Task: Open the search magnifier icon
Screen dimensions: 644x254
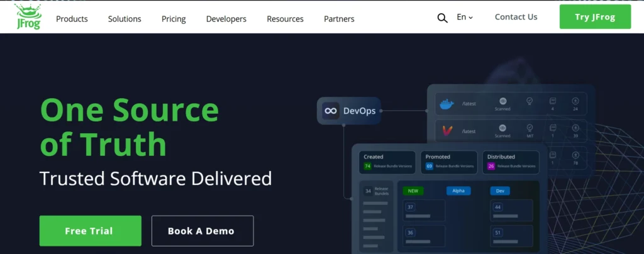Action: tap(442, 18)
